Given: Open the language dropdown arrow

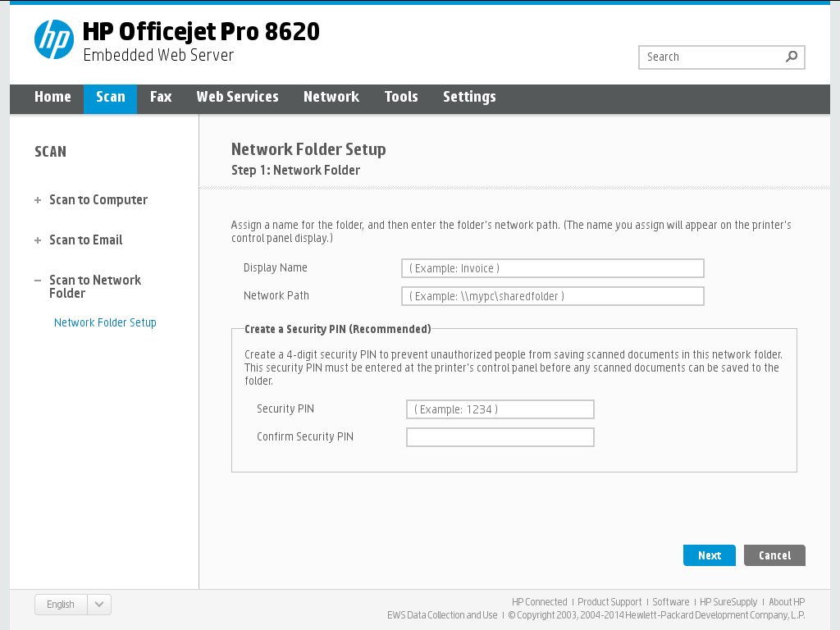Looking at the screenshot, I should click(99, 605).
